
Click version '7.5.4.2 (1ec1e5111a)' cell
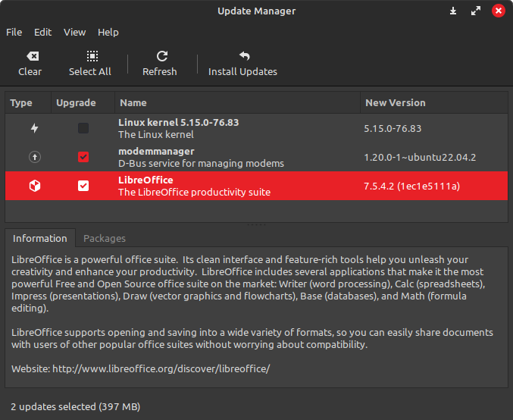pos(412,186)
